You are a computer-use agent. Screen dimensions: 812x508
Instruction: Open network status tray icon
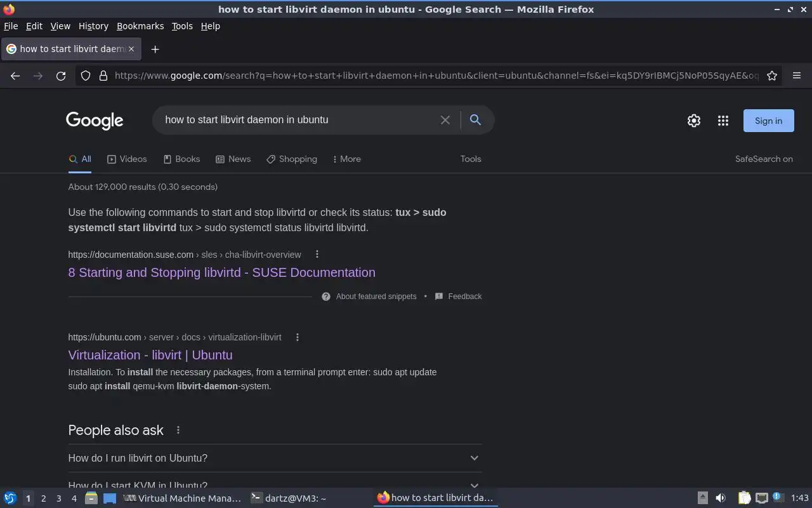(762, 498)
